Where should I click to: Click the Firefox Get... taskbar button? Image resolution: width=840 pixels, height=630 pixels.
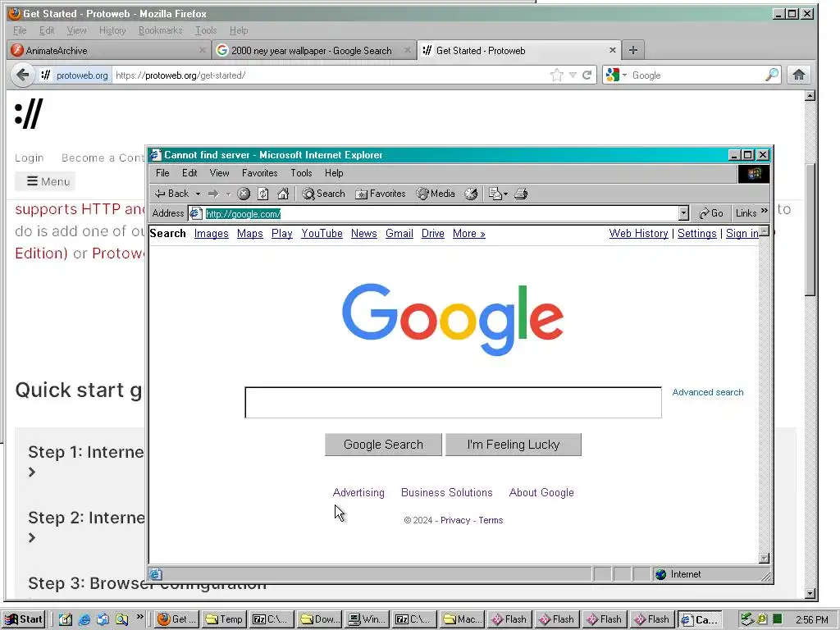click(x=177, y=619)
